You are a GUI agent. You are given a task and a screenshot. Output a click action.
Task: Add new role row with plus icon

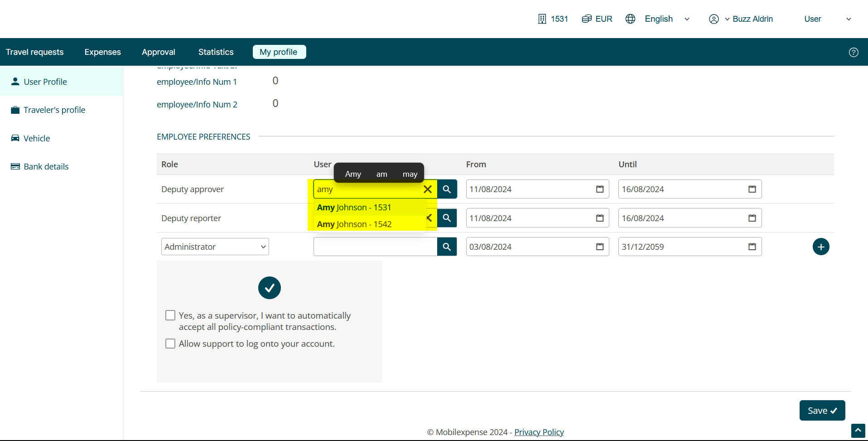click(820, 247)
